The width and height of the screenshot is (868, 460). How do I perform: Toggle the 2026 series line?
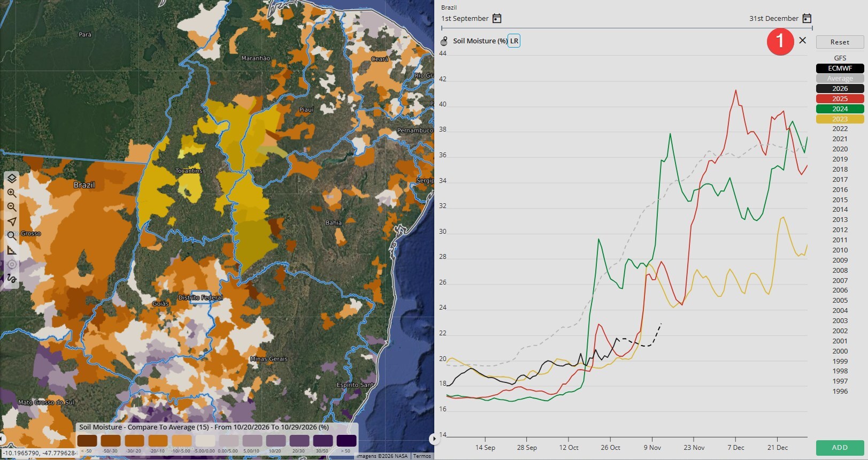pyautogui.click(x=840, y=89)
